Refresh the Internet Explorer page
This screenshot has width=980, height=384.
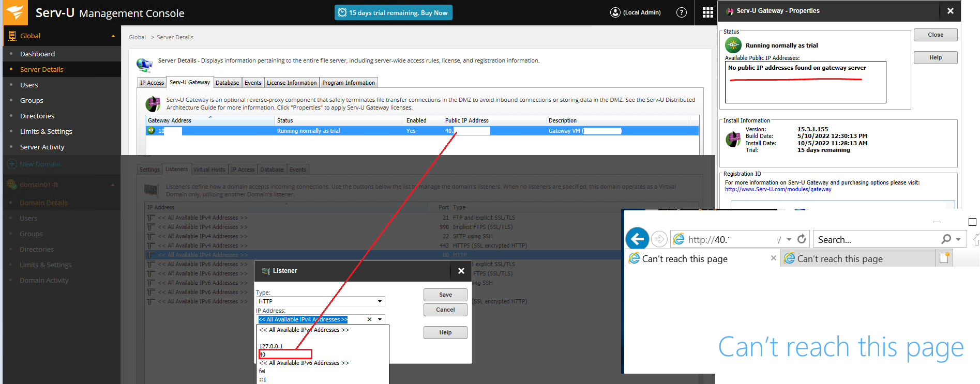pos(802,239)
